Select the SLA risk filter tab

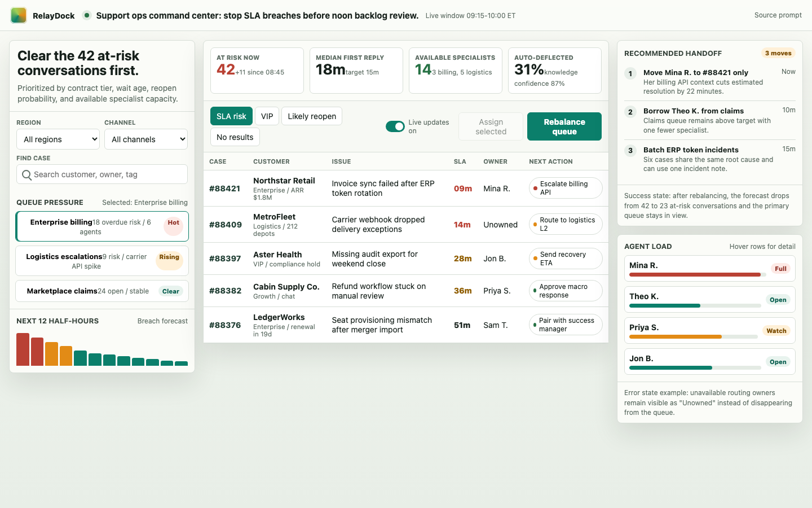point(231,116)
